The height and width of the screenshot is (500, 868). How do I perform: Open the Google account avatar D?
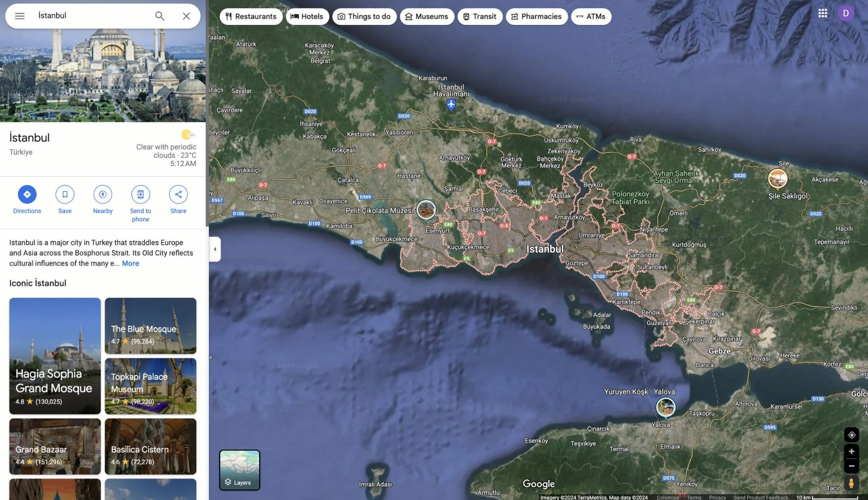coord(846,13)
